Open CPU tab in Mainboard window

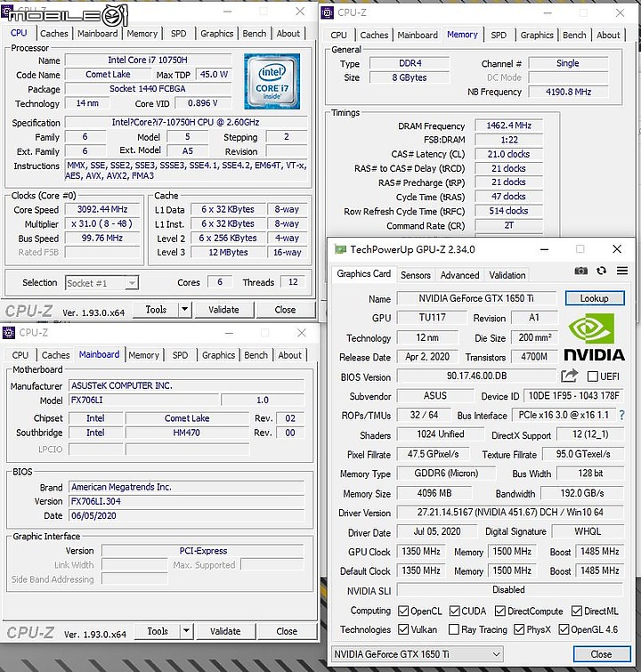[x=20, y=355]
